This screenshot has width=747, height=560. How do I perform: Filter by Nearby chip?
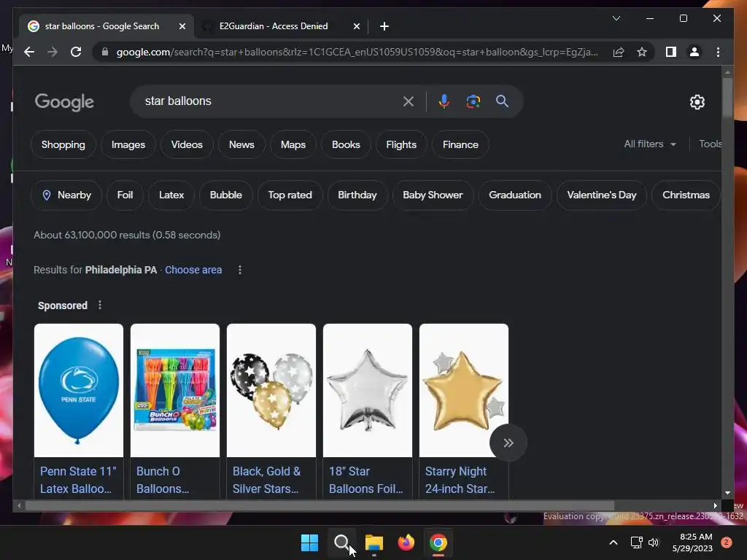click(x=66, y=195)
